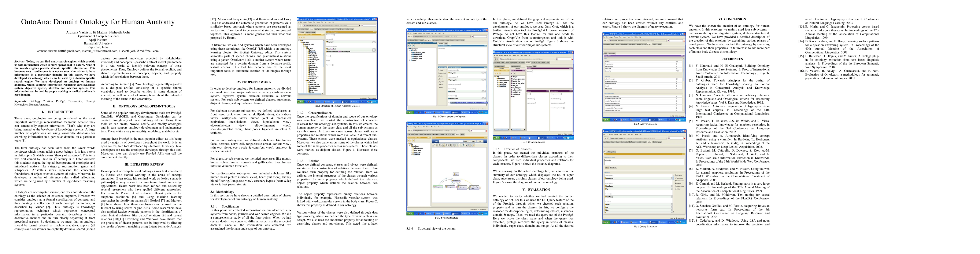The image size is (980, 254).
Task: Toggle Super classes checkbox in Fig.6
Action: 675,175
